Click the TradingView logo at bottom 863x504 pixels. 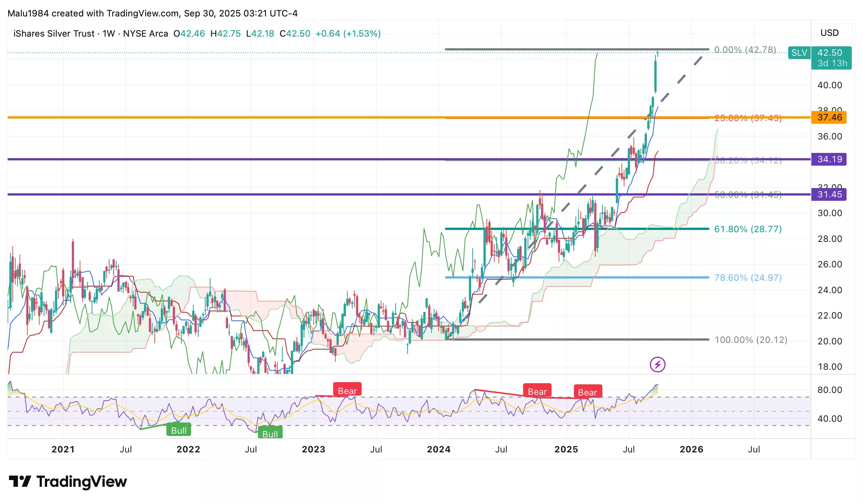(68, 482)
